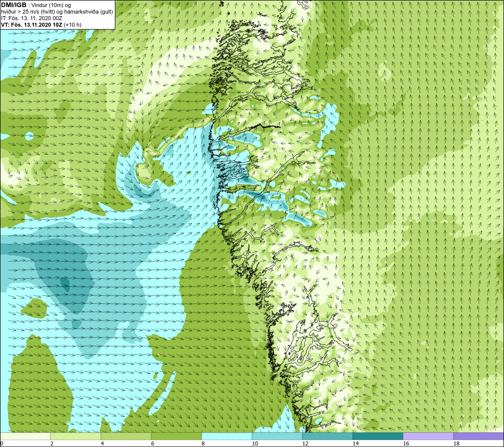Image resolution: width=504 pixels, height=447 pixels.
Task: Click the 'IT: Fös. 13. 11. 2020 00Z' line
Action: pos(31,18)
